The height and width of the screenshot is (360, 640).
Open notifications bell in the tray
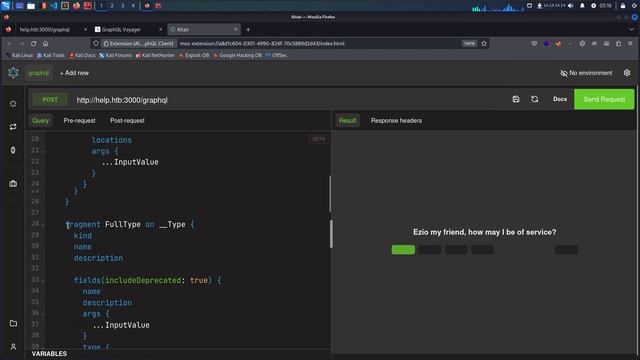[x=582, y=6]
